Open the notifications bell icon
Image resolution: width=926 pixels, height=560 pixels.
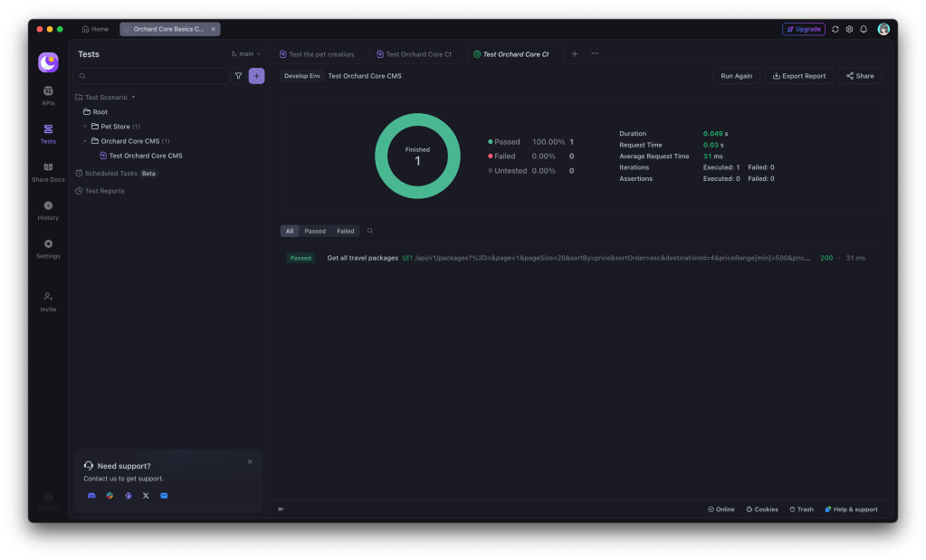coord(864,29)
